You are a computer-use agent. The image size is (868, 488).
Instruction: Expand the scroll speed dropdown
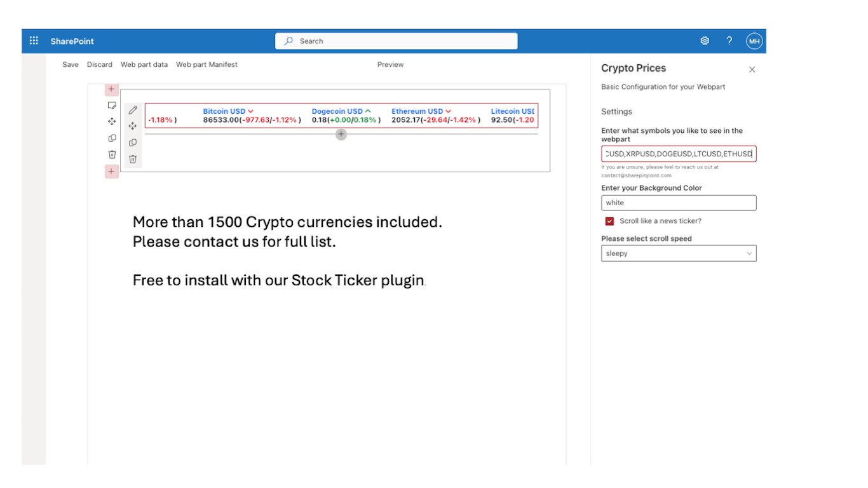tap(679, 254)
